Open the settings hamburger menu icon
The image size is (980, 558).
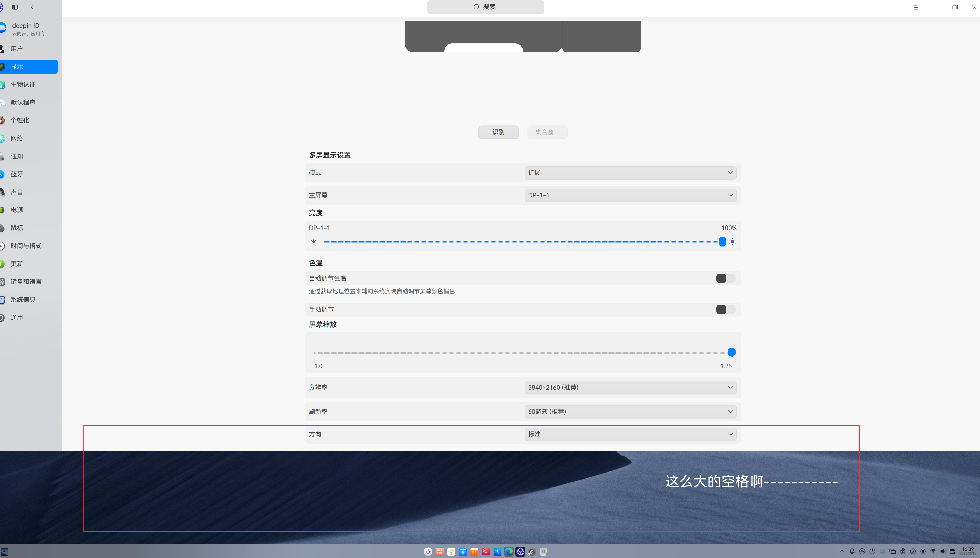point(916,7)
